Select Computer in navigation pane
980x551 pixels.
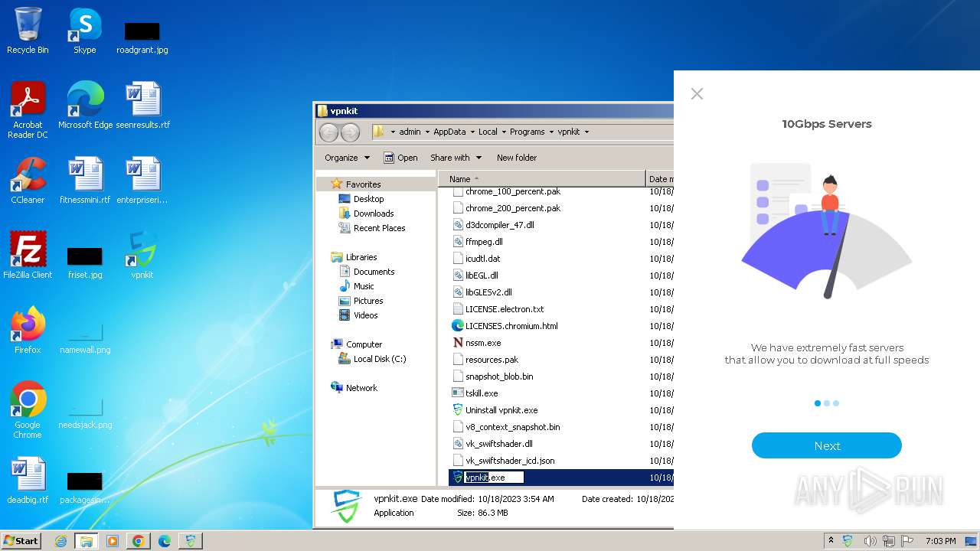[x=364, y=344]
